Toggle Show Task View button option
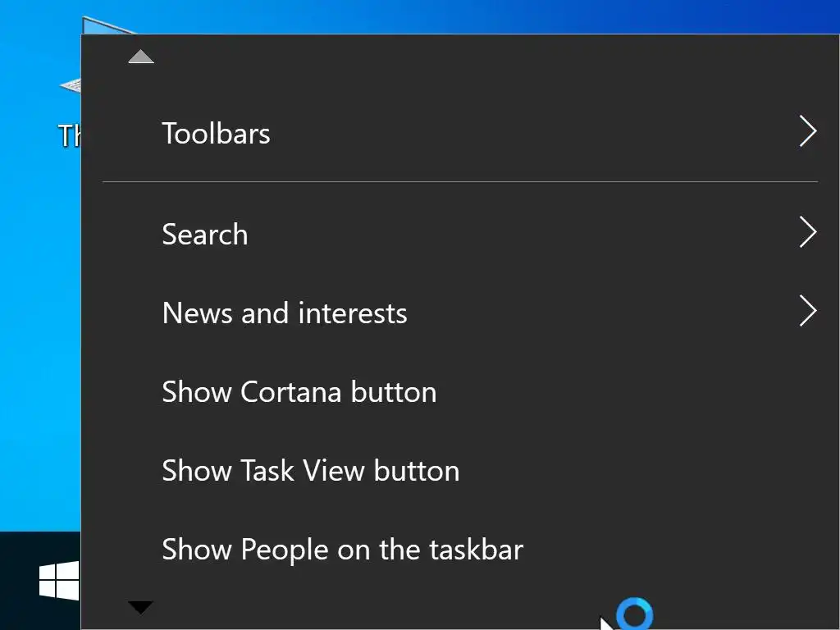Image resolution: width=840 pixels, height=630 pixels. click(310, 471)
